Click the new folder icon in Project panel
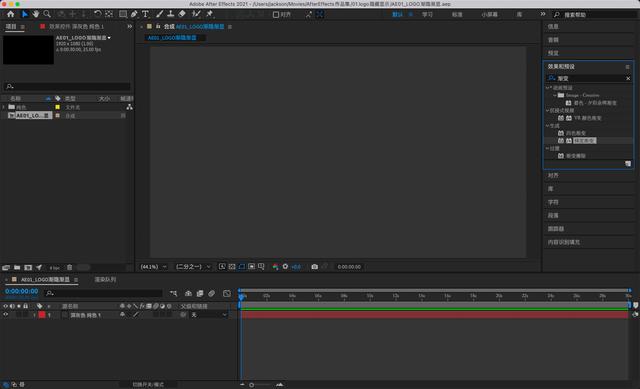Screen dimensions: 640x389 click(17, 268)
